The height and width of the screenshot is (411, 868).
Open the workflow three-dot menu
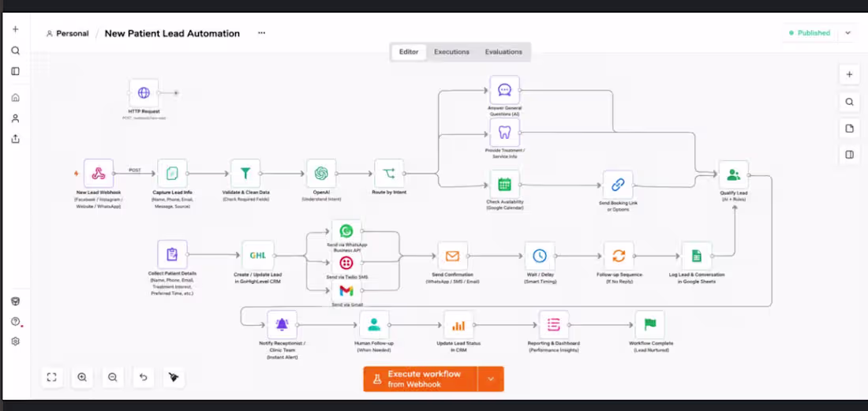pyautogui.click(x=261, y=33)
